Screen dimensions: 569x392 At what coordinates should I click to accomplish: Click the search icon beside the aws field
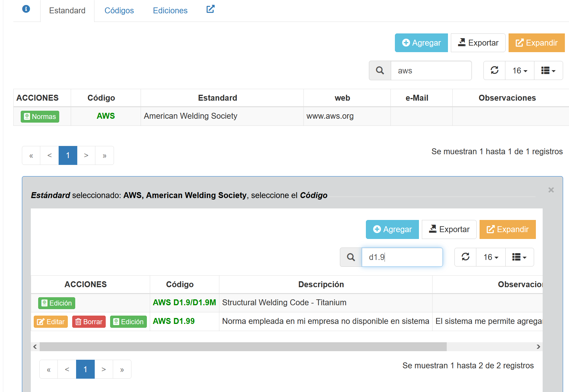pyautogui.click(x=380, y=70)
